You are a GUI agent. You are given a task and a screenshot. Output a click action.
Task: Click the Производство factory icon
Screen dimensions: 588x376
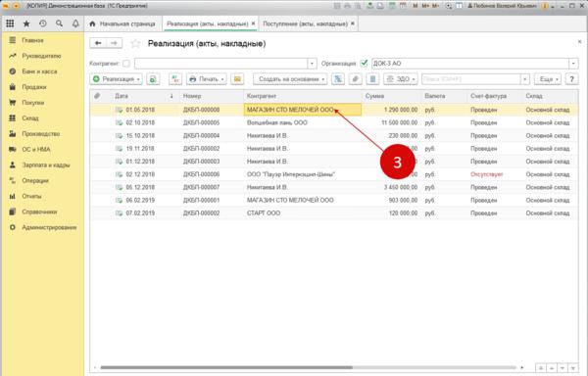pos(13,134)
